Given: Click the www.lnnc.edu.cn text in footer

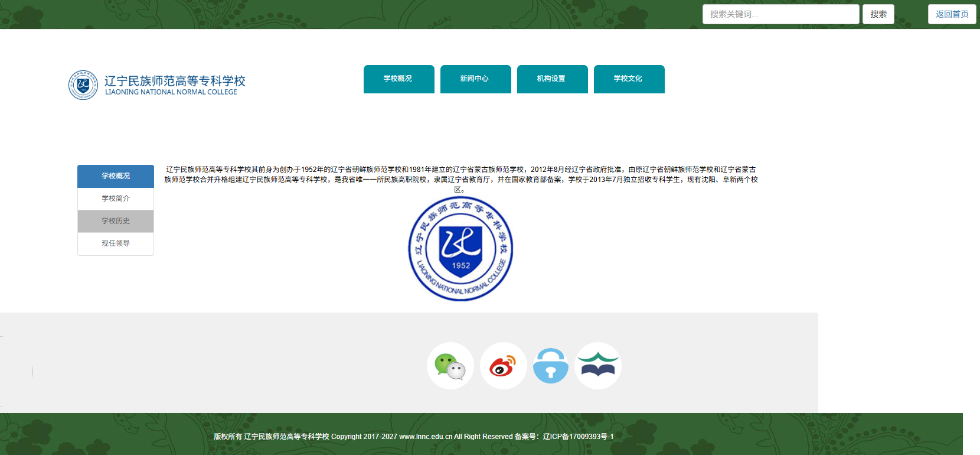Looking at the screenshot, I should point(426,437).
